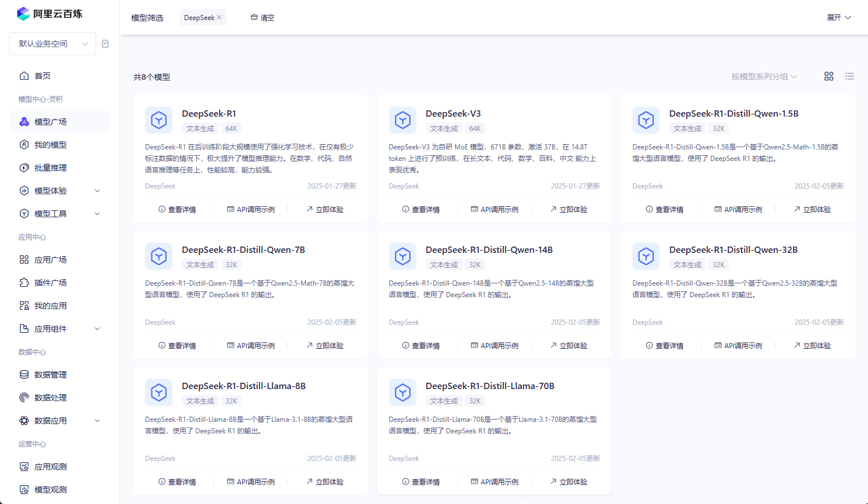Click the 清空 clear filters button
The image size is (868, 504).
(x=262, y=18)
